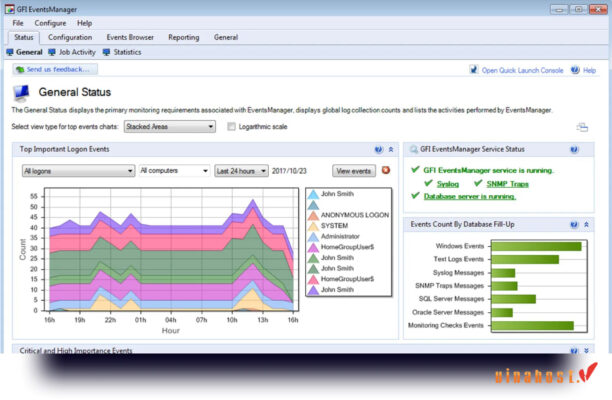Open the Help menu
Viewport: 612px width, 400px height.
coord(84,23)
